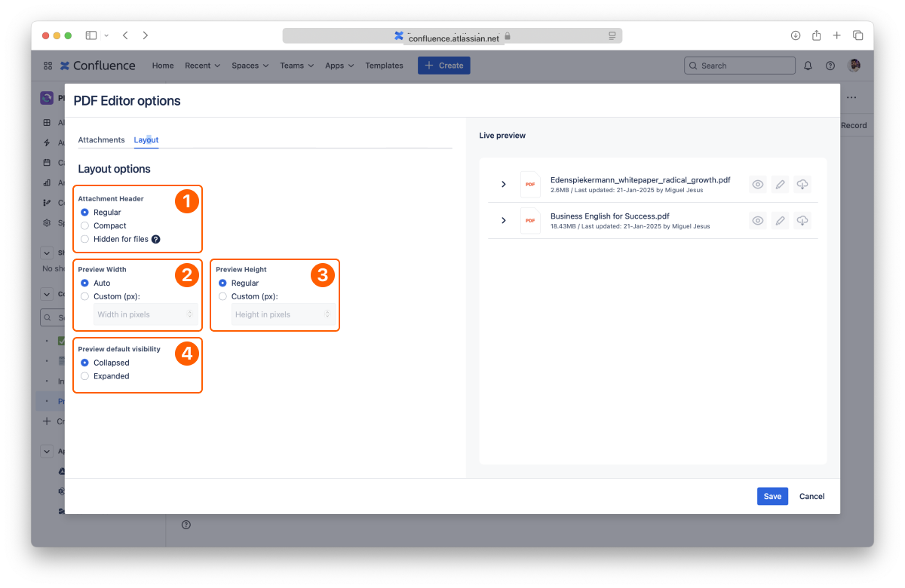905x588 pixels.
Task: Expand the Business English for Success row
Action: (504, 220)
